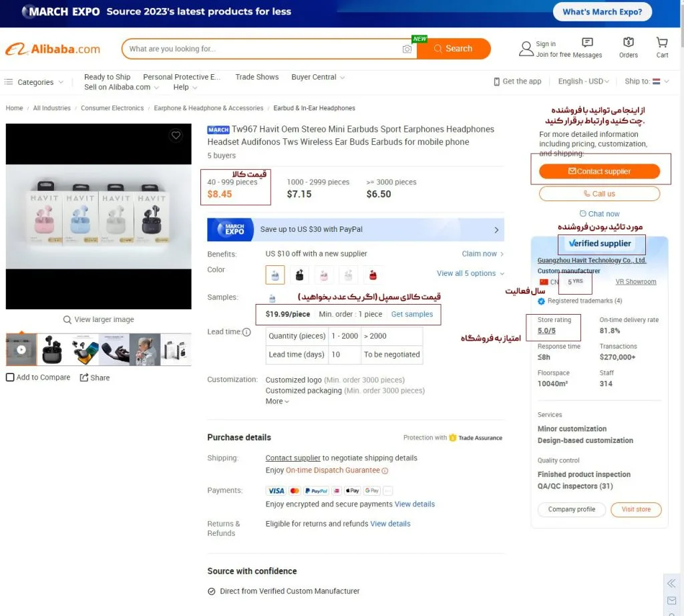Tick the Add to Compare checkbox
Image resolution: width=684 pixels, height=616 pixels.
pyautogui.click(x=10, y=377)
